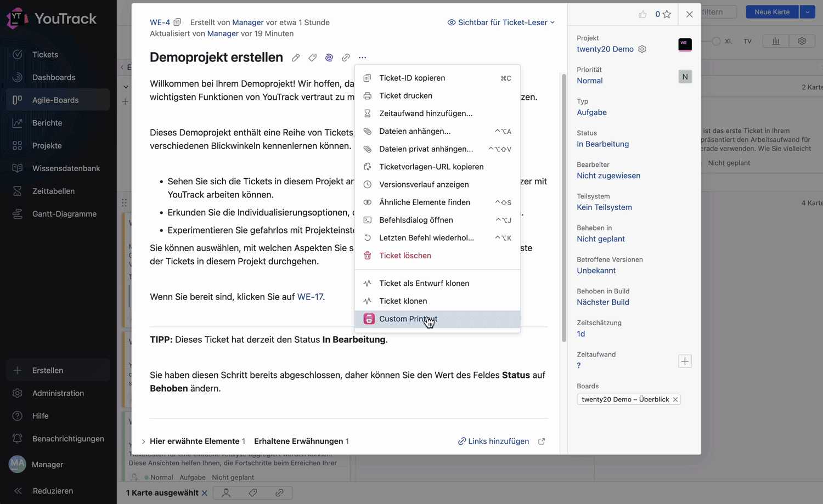Choose Ticket klonen from the menu

(402, 301)
